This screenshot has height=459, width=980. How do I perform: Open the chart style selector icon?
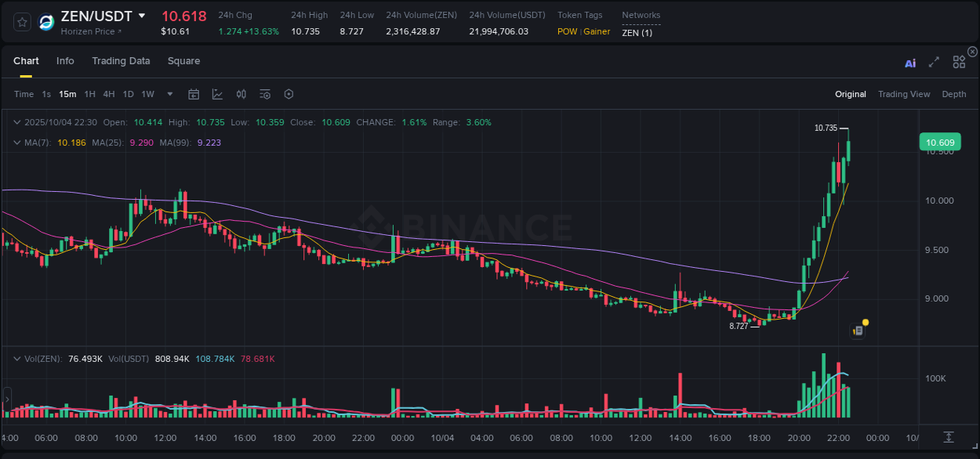tap(217, 94)
